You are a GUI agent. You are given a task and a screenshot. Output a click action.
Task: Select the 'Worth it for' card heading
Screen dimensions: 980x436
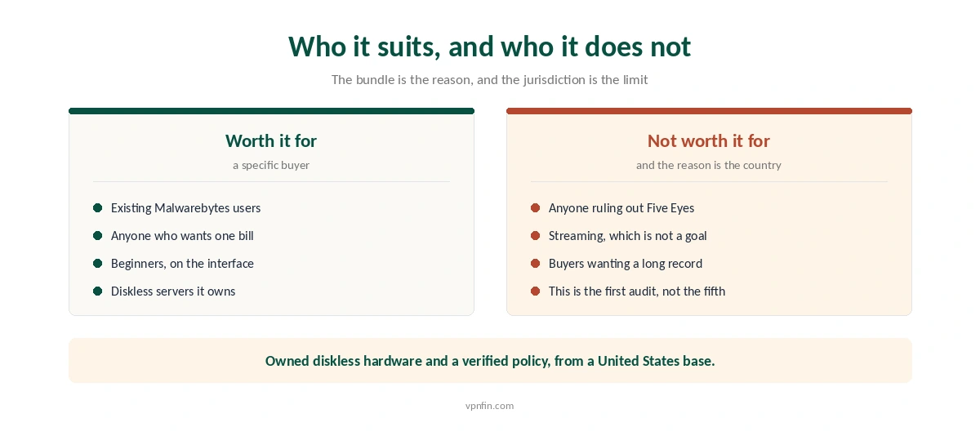click(x=271, y=140)
